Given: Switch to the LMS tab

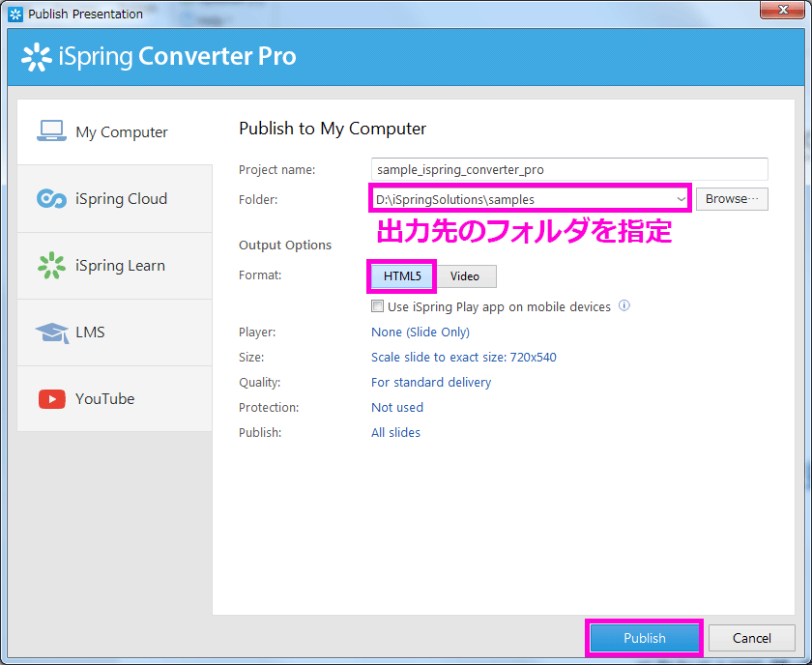Looking at the screenshot, I should pyautogui.click(x=114, y=332).
